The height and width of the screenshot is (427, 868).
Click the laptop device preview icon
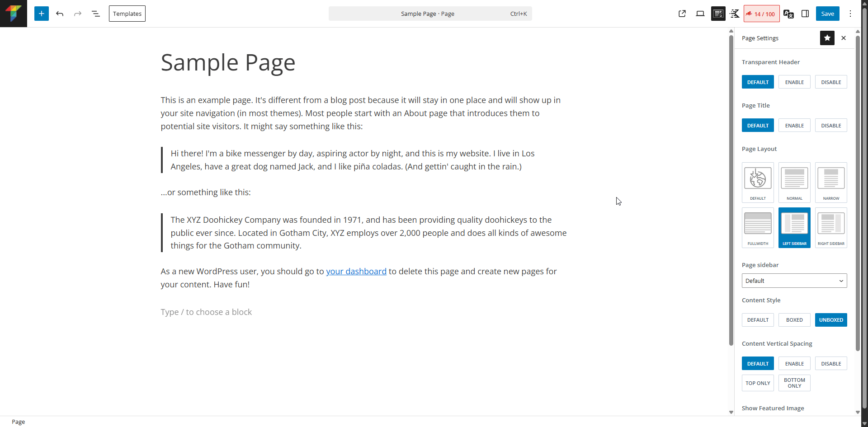[x=700, y=14]
